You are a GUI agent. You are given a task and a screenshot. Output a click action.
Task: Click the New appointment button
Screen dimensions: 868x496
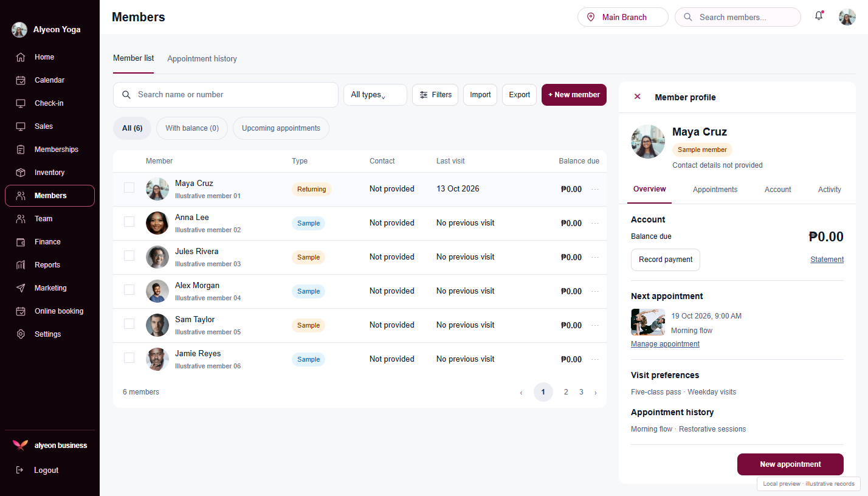coord(790,464)
